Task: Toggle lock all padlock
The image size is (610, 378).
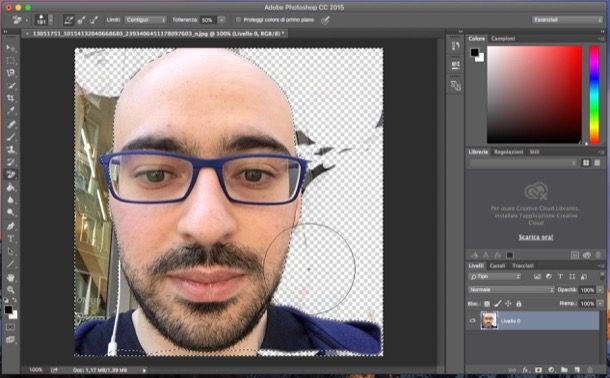Action: click(x=519, y=303)
